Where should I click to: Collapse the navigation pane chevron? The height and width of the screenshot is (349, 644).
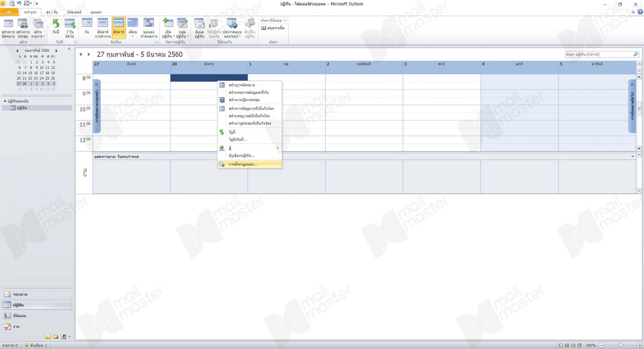[x=69, y=49]
